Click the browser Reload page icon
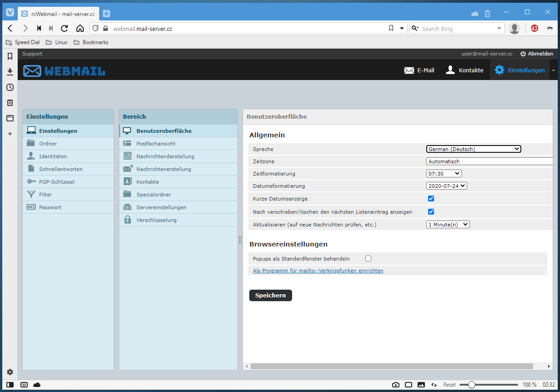The height and width of the screenshot is (392, 560). [x=65, y=28]
